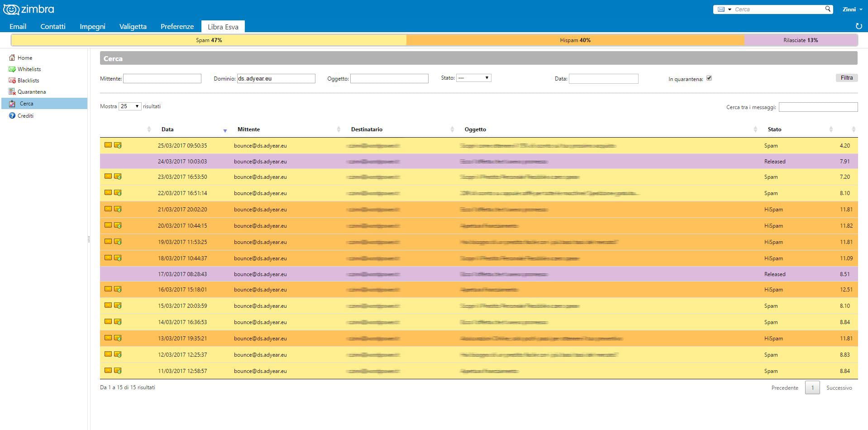Click plain envelope icon for 25/03/2017 09:50:35 message
868x430 pixels.
click(x=108, y=145)
